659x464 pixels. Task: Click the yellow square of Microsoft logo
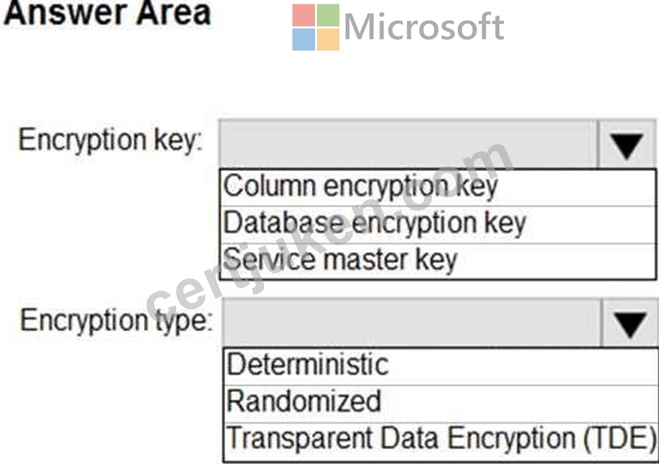click(x=328, y=40)
